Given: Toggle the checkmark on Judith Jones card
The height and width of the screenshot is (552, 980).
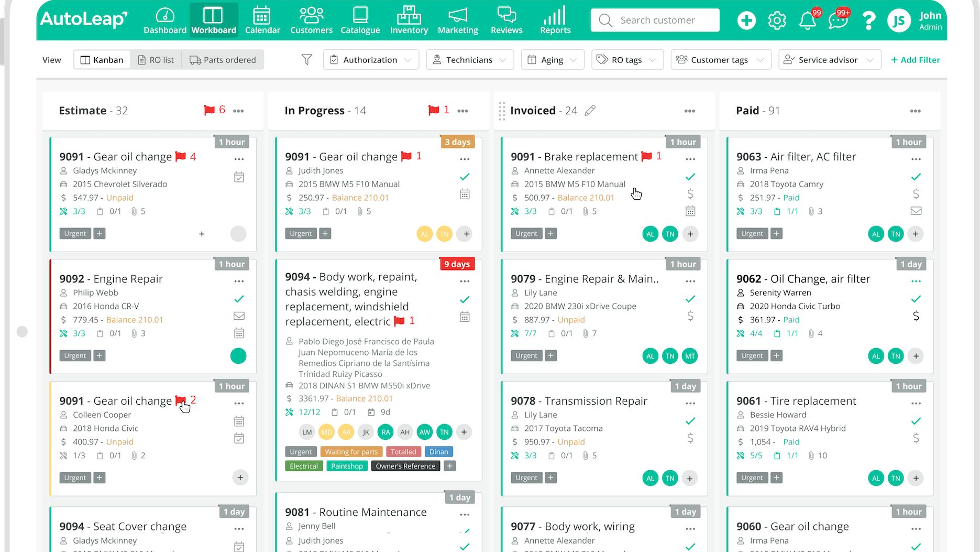Looking at the screenshot, I should [x=465, y=177].
